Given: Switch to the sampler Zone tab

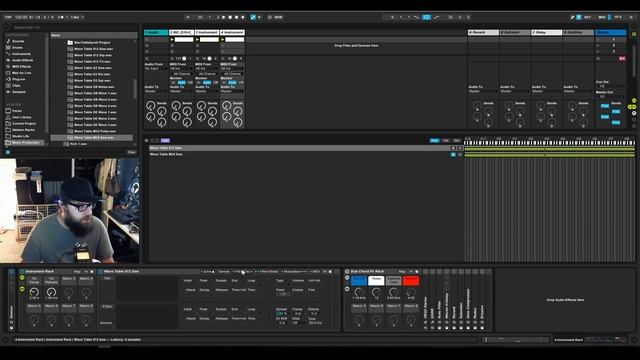Looking at the screenshot, I should [x=208, y=271].
